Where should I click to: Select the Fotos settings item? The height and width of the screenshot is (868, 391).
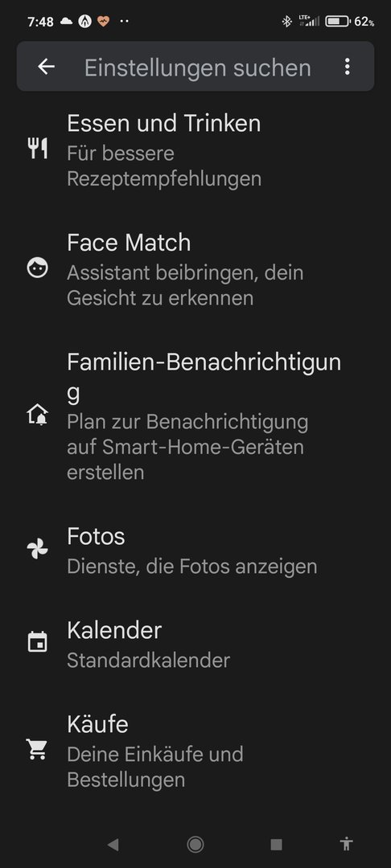[195, 551]
